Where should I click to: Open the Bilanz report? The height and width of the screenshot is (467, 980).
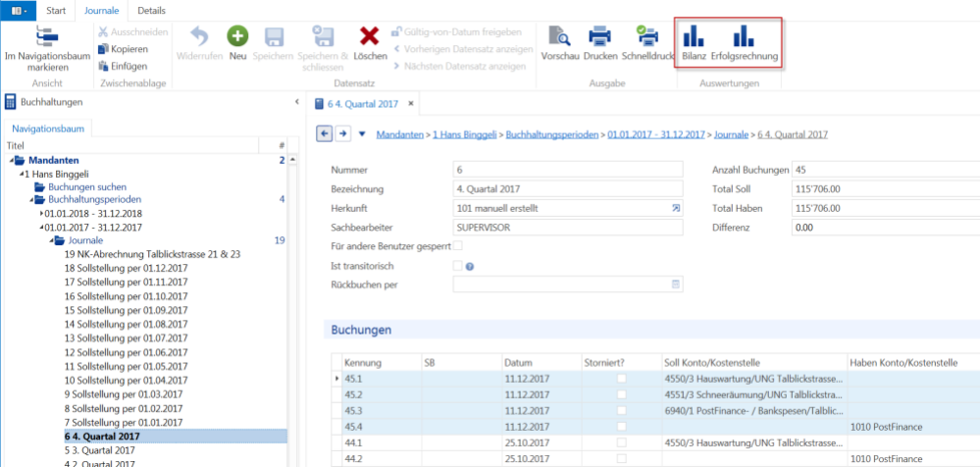pos(695,42)
